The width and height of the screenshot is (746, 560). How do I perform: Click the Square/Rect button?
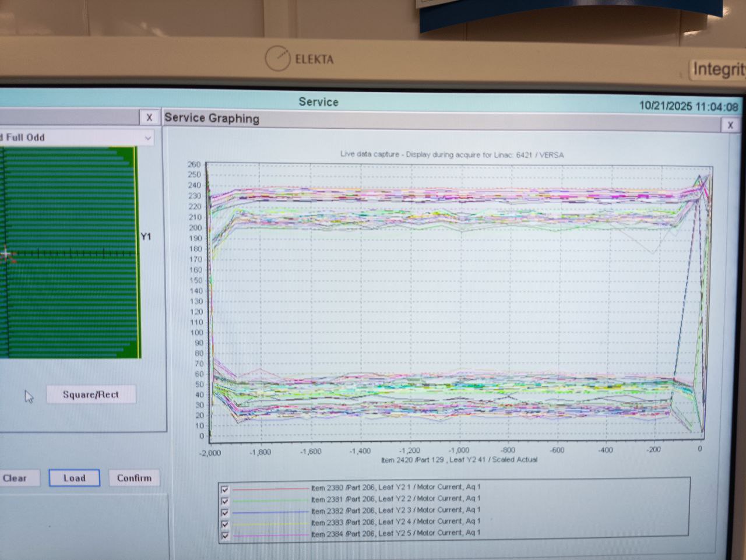91,395
